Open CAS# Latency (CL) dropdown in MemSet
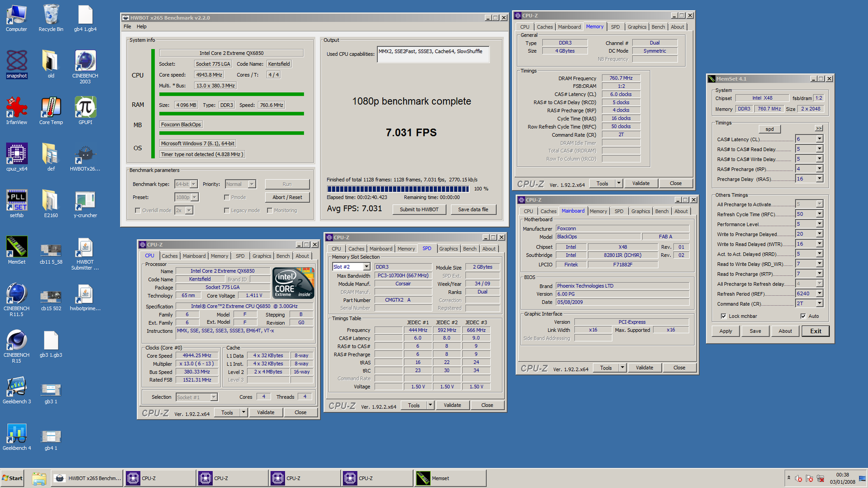The width and height of the screenshot is (868, 488). click(819, 139)
